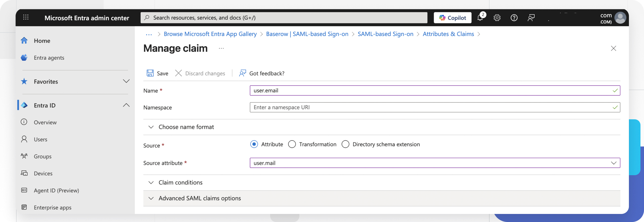This screenshot has height=222, width=644.
Task: Click the Entra agents icon
Action: point(24,57)
